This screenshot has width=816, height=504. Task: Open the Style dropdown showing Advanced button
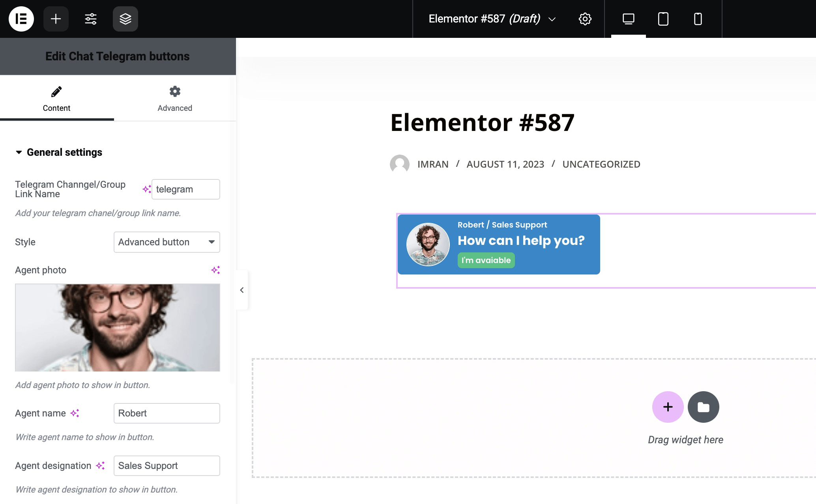point(167,242)
